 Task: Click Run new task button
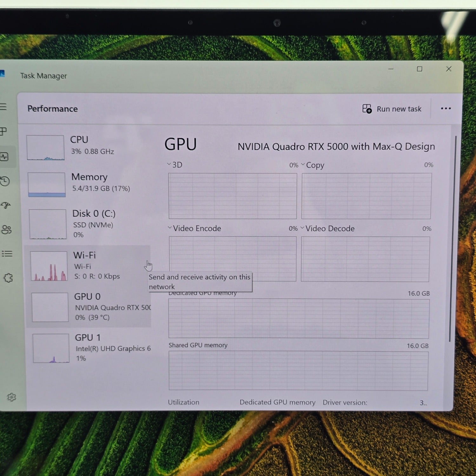392,109
